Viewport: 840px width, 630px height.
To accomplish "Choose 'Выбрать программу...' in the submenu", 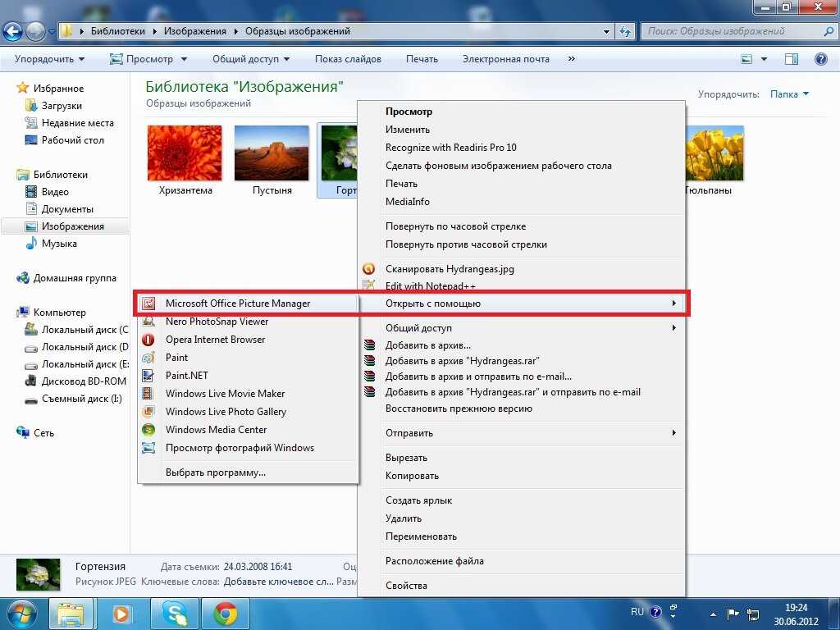I will [x=216, y=472].
